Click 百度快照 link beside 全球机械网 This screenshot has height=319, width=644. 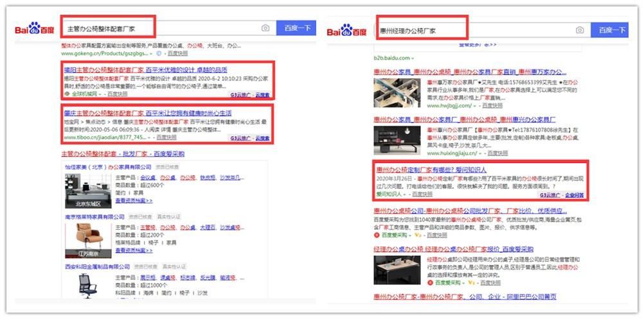[x=118, y=94]
